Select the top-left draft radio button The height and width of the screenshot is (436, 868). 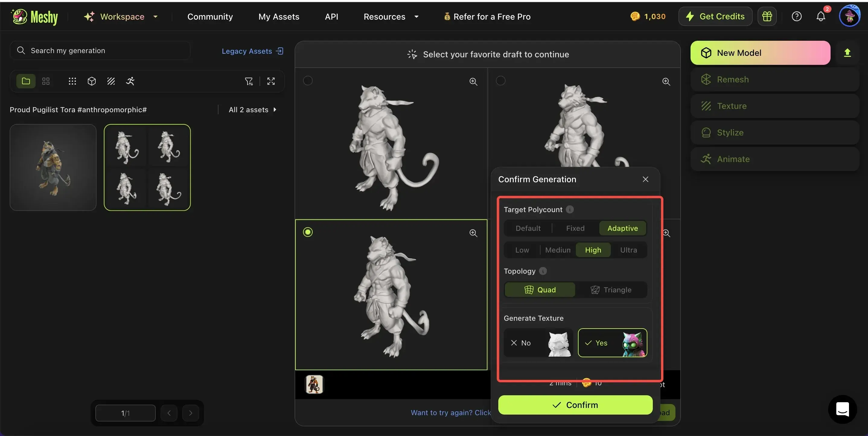(x=308, y=81)
